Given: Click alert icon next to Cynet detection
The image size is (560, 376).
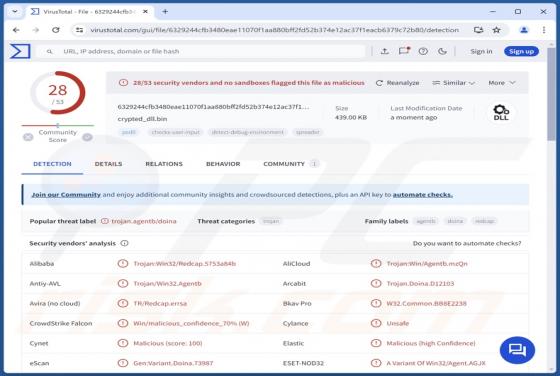Looking at the screenshot, I should point(123,343).
